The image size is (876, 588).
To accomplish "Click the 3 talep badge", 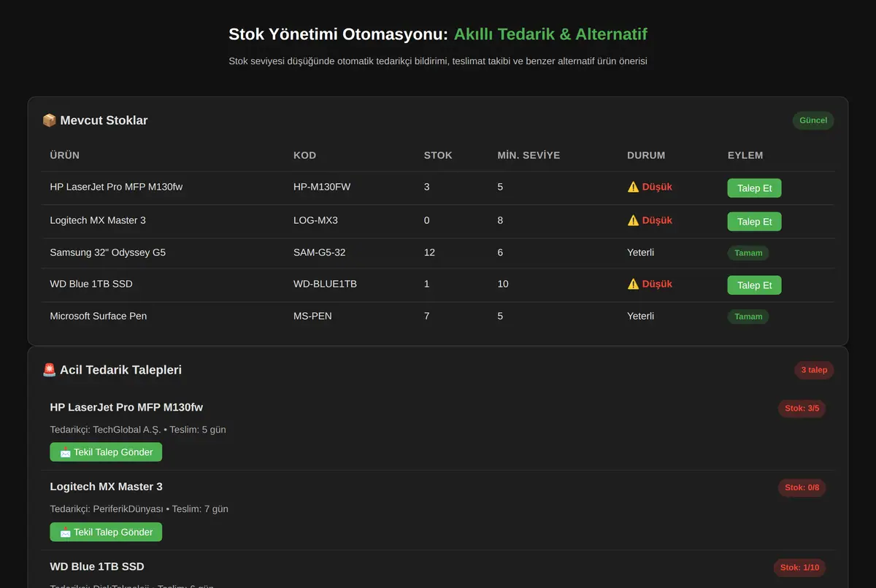I will pyautogui.click(x=814, y=370).
